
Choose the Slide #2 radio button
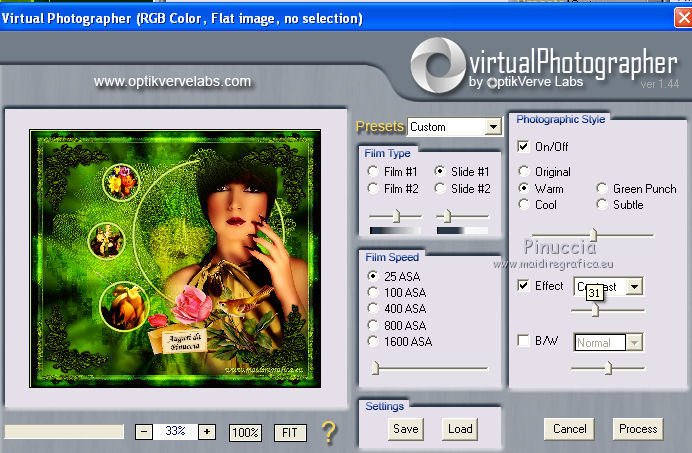[440, 188]
